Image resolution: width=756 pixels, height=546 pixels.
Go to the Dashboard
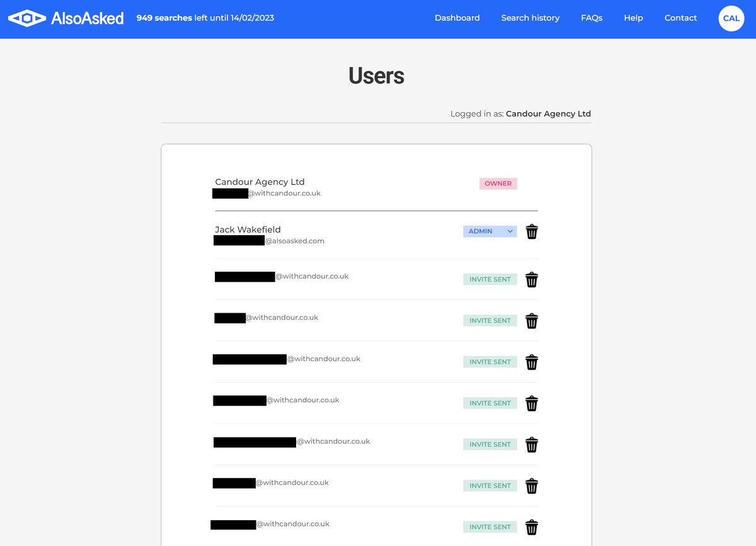click(x=457, y=18)
